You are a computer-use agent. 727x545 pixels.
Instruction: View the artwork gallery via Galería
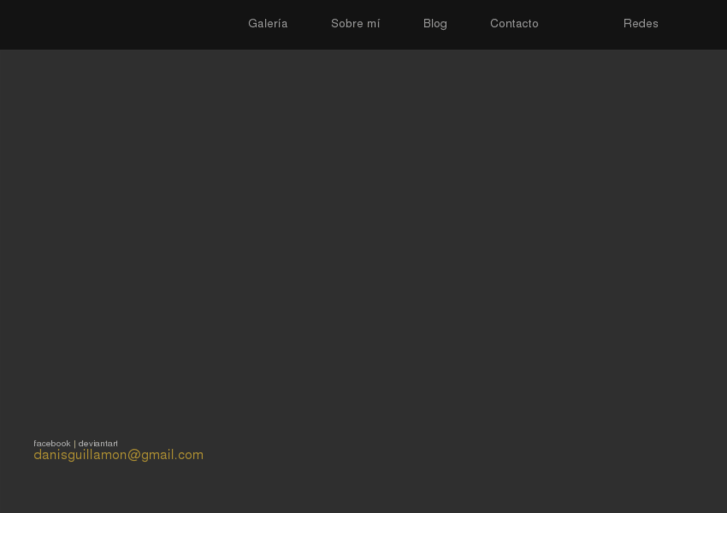pyautogui.click(x=267, y=24)
